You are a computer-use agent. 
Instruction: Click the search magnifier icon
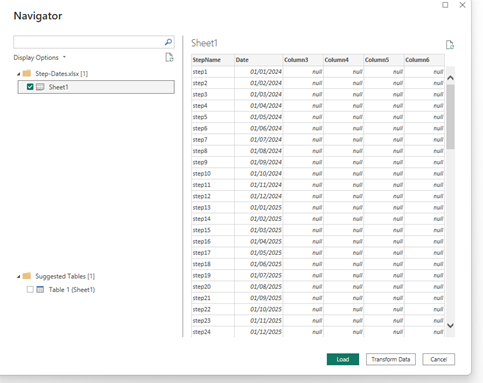tap(168, 42)
